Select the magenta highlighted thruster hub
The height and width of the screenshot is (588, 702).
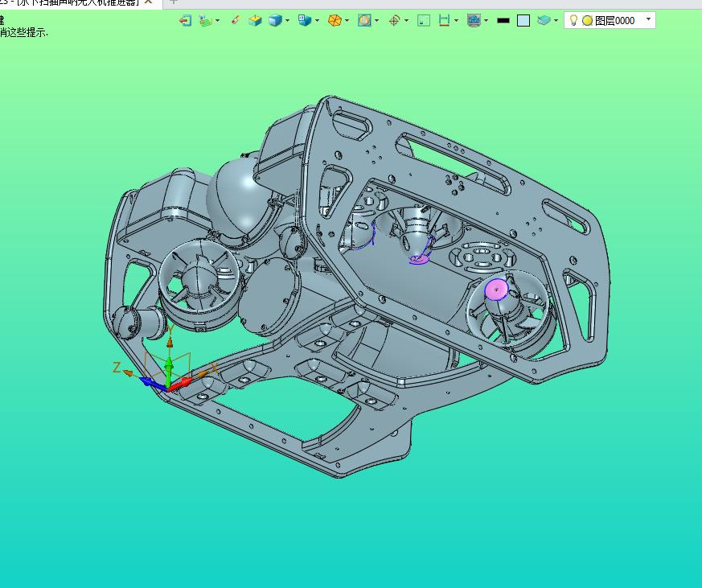click(496, 290)
